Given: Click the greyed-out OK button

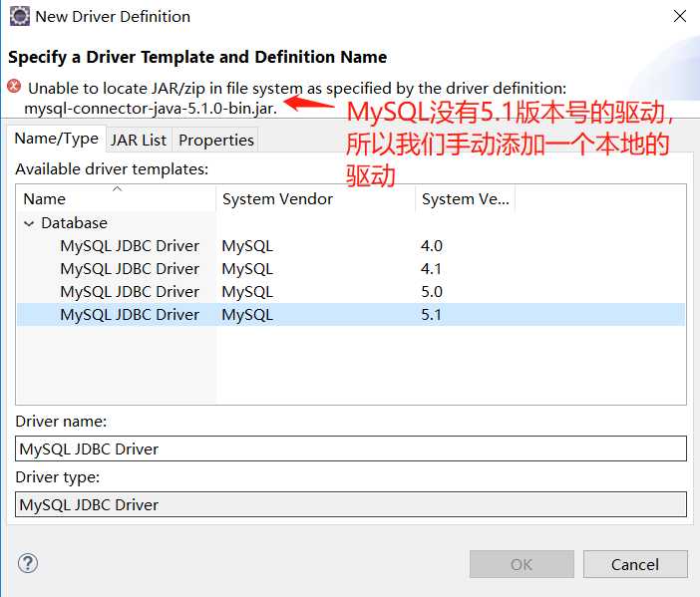Looking at the screenshot, I should [x=522, y=564].
